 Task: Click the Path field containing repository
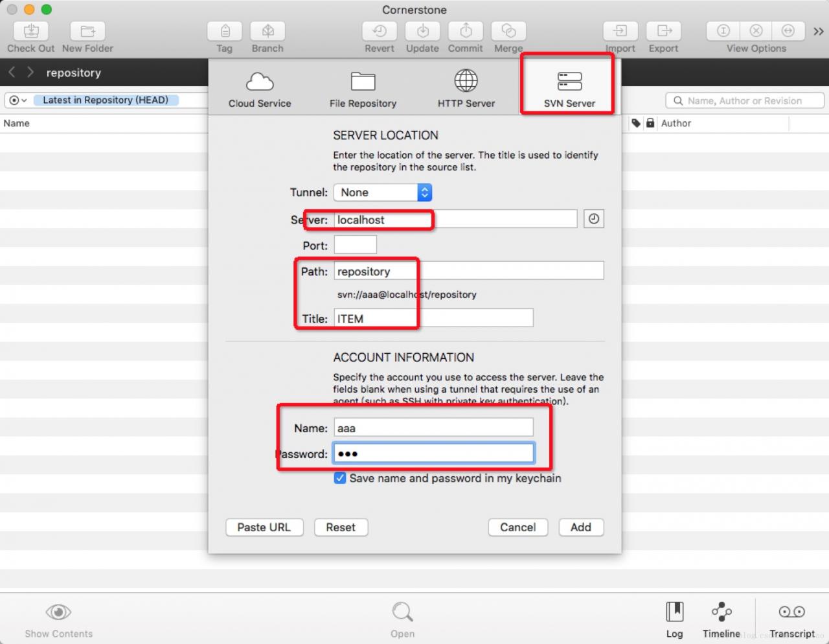469,271
